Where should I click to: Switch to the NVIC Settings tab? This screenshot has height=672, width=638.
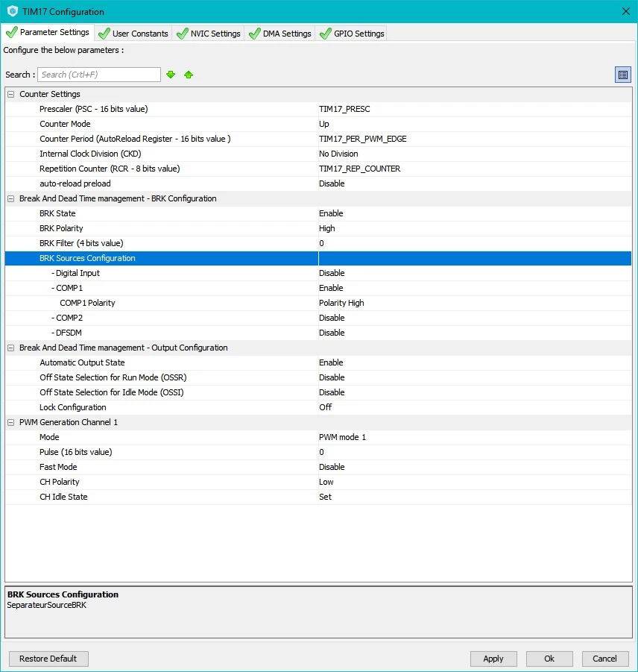[209, 34]
